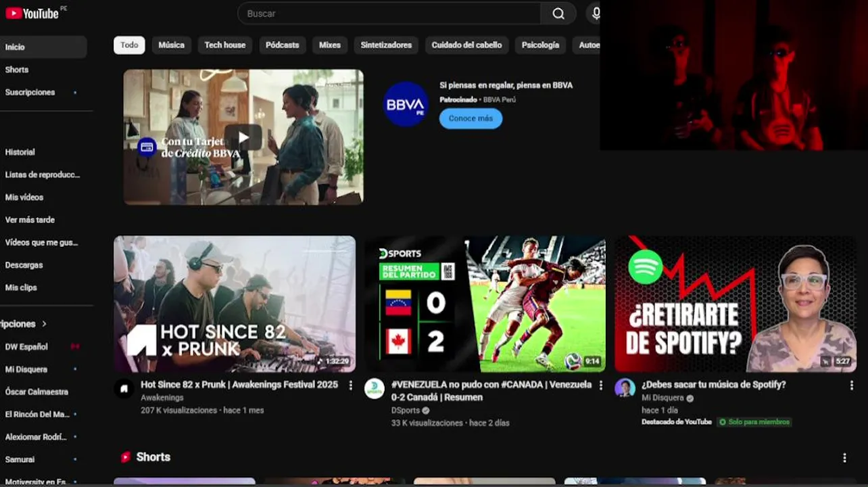Viewport: 868px width, 487px height.
Task: Activate voice search microphone icon
Action: (x=595, y=14)
